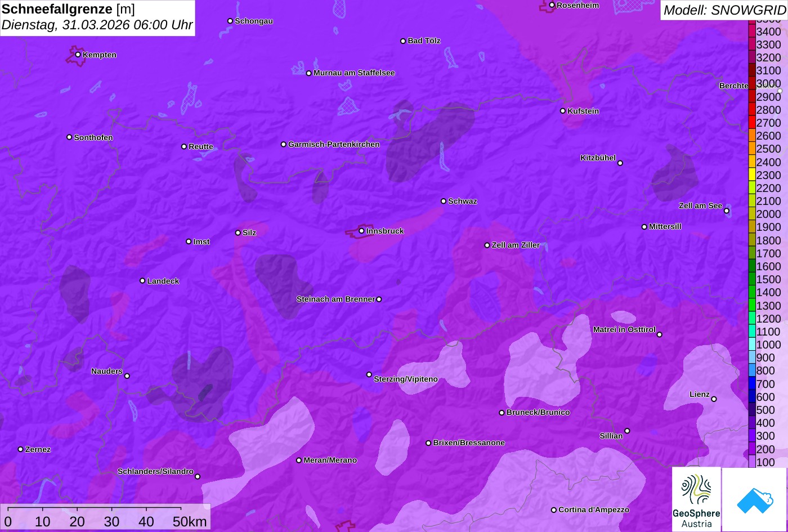Select the Rosenheim marker dot
Image resolution: width=788 pixels, height=532 pixels.
(552, 5)
